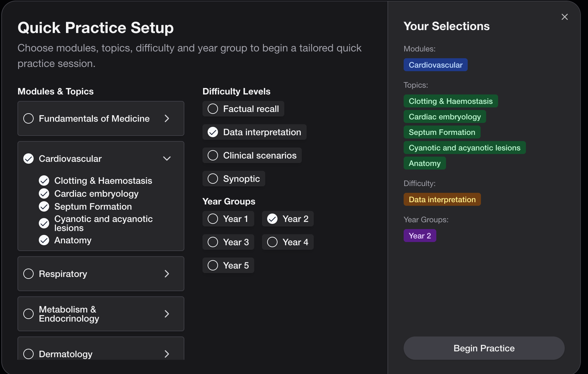The image size is (588, 374).
Task: Select the Factual recall difficulty
Action: click(x=213, y=109)
